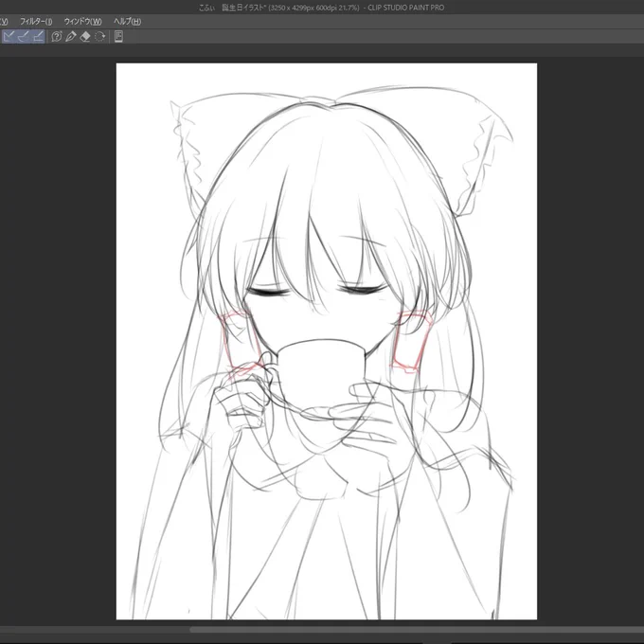This screenshot has width=644, height=644.
Task: Open the フィルター(I) menu
Action: click(x=36, y=22)
